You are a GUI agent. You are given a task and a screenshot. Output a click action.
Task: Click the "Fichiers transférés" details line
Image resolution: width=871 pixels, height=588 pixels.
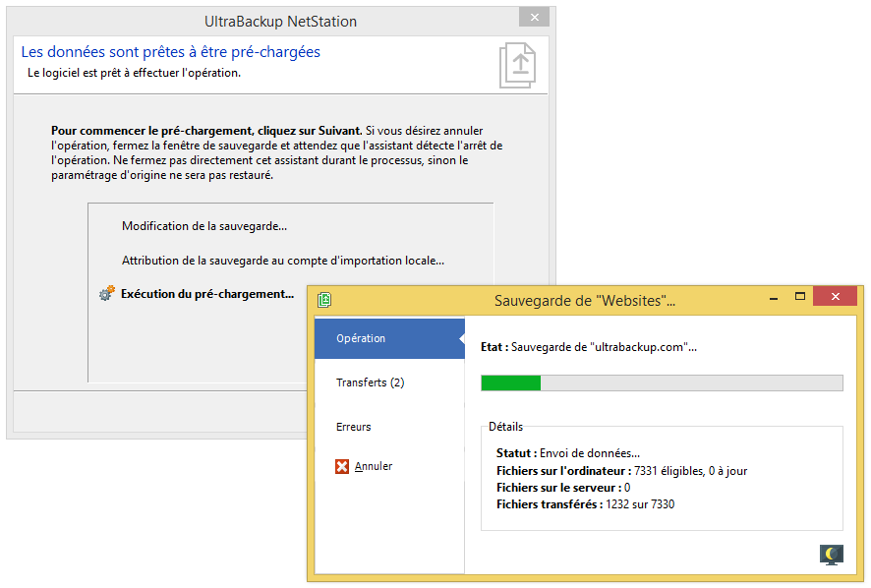click(585, 504)
